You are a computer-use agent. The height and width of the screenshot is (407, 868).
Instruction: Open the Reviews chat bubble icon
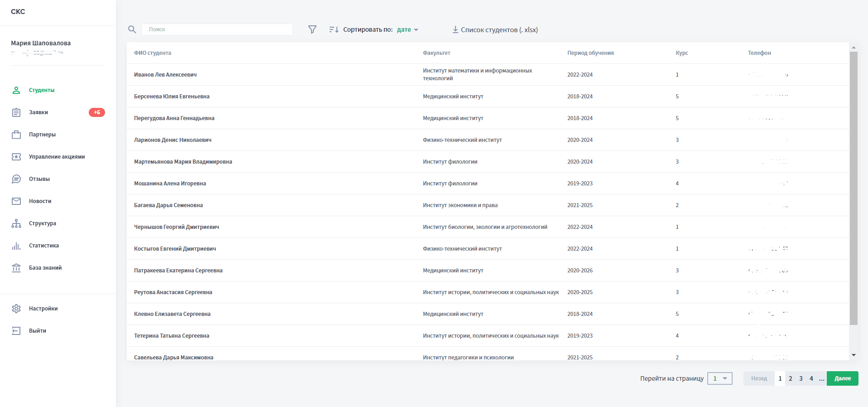16,179
